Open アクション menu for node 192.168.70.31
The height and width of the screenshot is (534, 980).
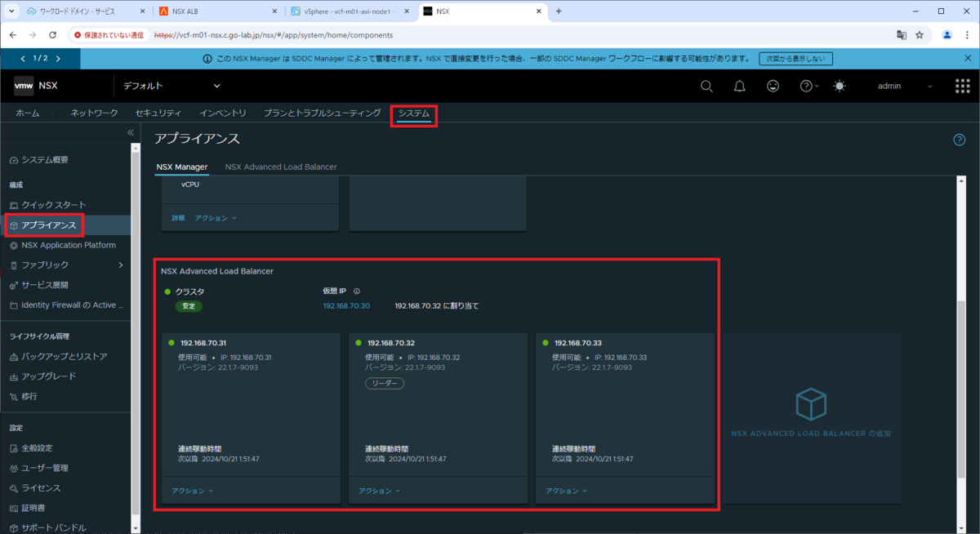(192, 491)
